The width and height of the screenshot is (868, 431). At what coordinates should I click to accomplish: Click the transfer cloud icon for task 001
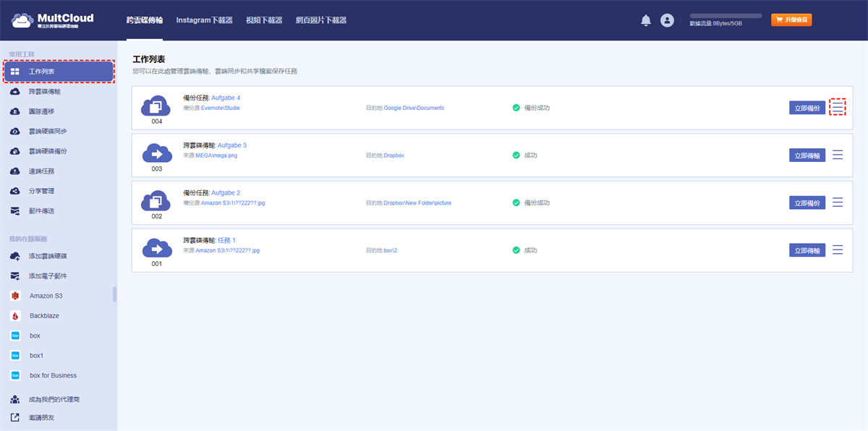click(157, 248)
